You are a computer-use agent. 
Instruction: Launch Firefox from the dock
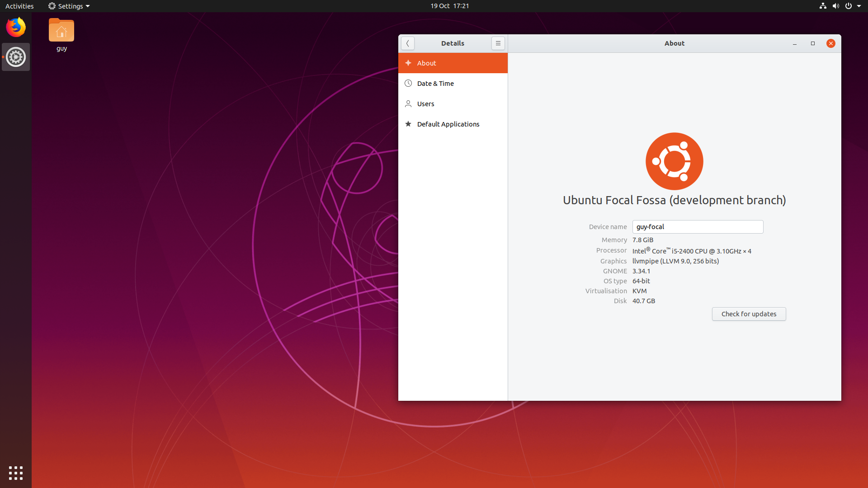(x=15, y=27)
